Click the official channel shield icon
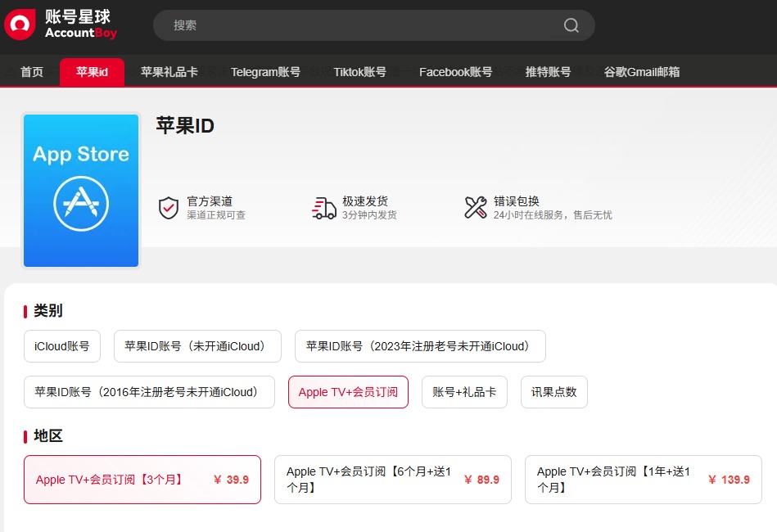The width and height of the screenshot is (777, 532). click(x=169, y=208)
